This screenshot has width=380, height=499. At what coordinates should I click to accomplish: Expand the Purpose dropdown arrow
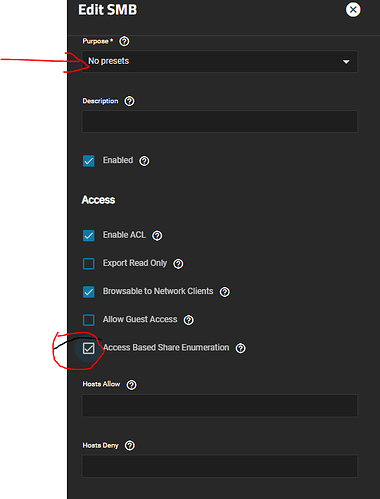346,62
